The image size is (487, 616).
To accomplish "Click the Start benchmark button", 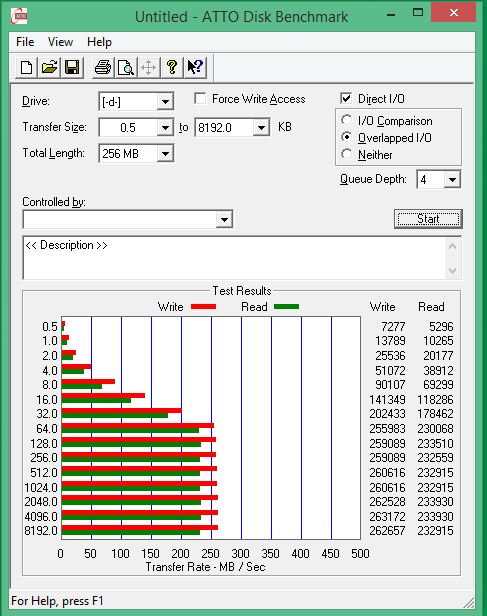I will [428, 219].
